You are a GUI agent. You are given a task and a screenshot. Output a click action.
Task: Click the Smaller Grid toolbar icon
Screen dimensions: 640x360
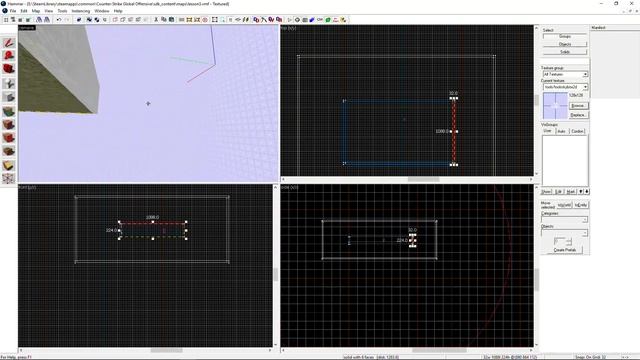[20, 20]
